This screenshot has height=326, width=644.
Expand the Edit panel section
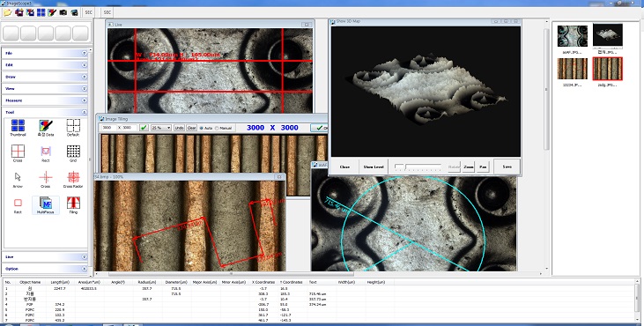[45, 65]
